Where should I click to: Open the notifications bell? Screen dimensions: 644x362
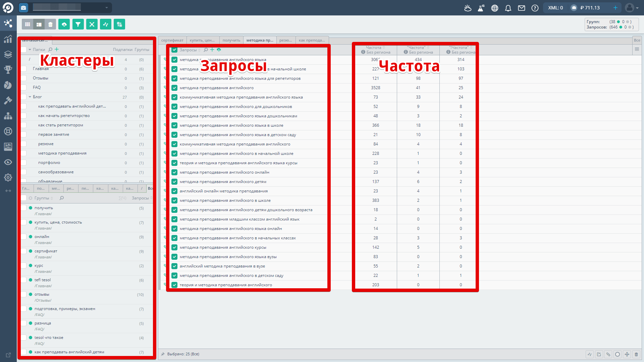click(508, 8)
